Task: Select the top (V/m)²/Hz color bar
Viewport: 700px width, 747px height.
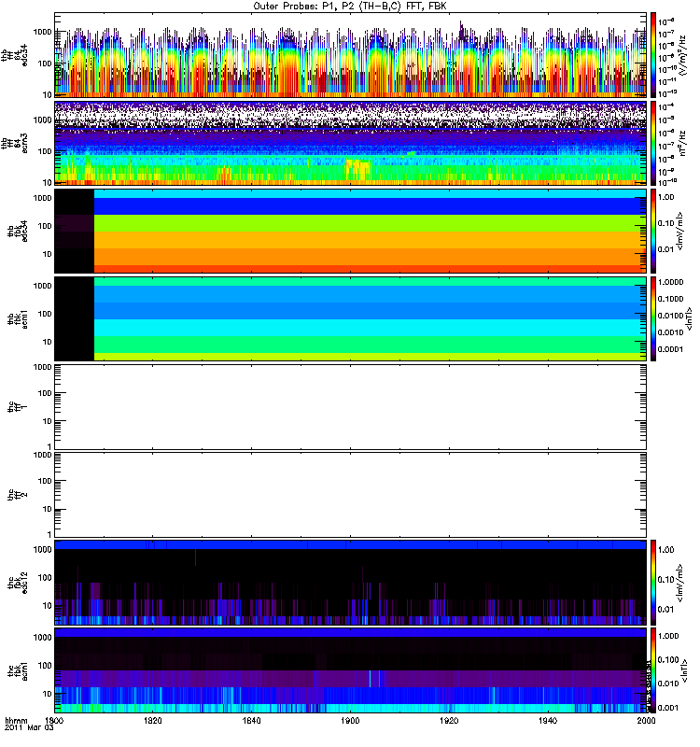Action: point(653,55)
